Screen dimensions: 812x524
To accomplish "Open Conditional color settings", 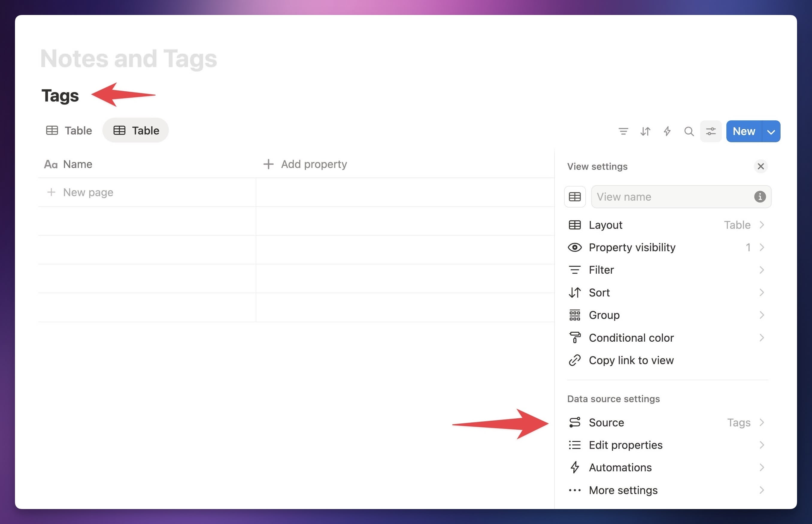I will tap(666, 338).
